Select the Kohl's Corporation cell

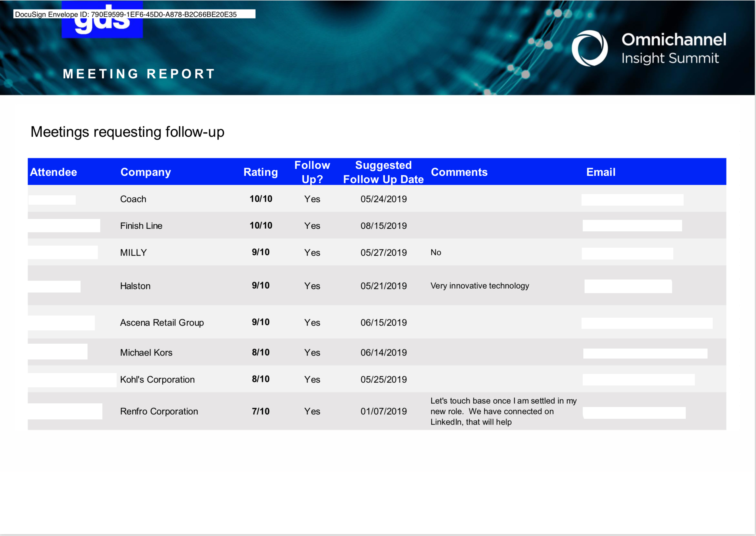point(157,379)
